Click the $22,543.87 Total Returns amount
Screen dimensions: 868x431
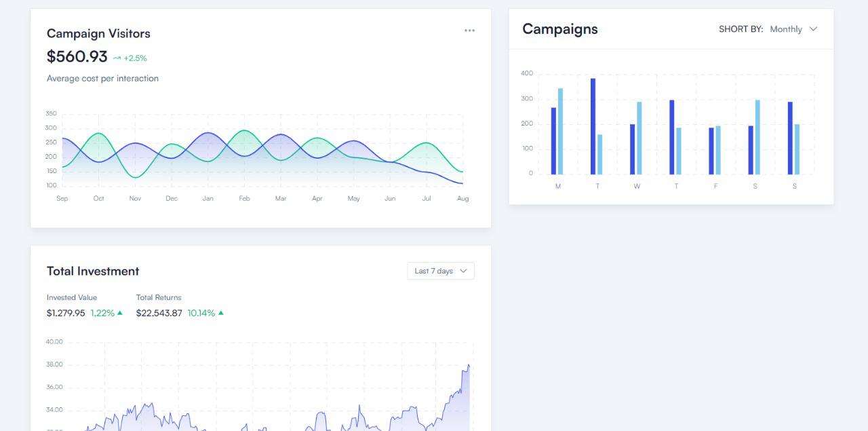(159, 313)
